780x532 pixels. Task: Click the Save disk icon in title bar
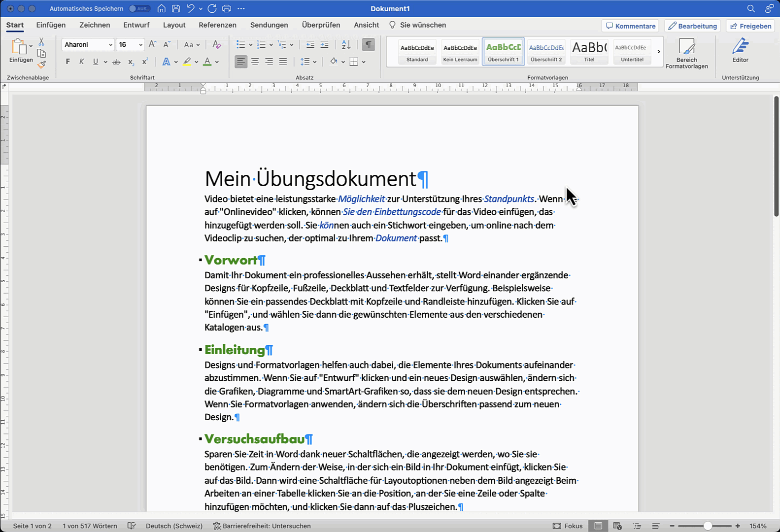point(176,8)
